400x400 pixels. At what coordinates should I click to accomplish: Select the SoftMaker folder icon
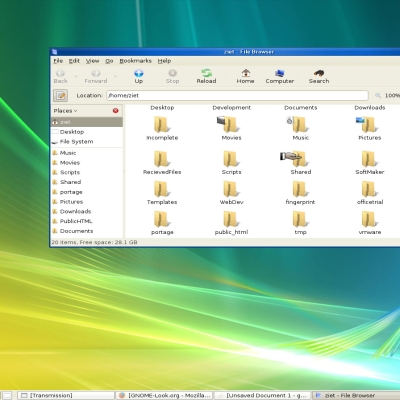click(370, 159)
